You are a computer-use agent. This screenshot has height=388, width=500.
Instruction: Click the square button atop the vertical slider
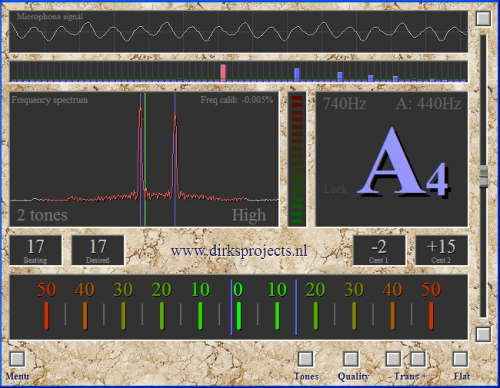pos(483,18)
